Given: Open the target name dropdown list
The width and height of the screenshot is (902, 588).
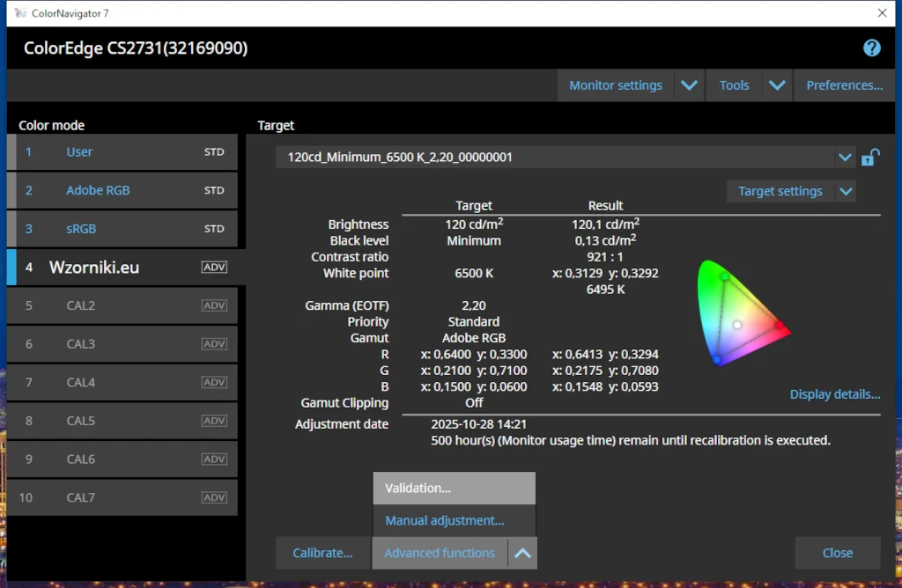Looking at the screenshot, I should pos(845,158).
